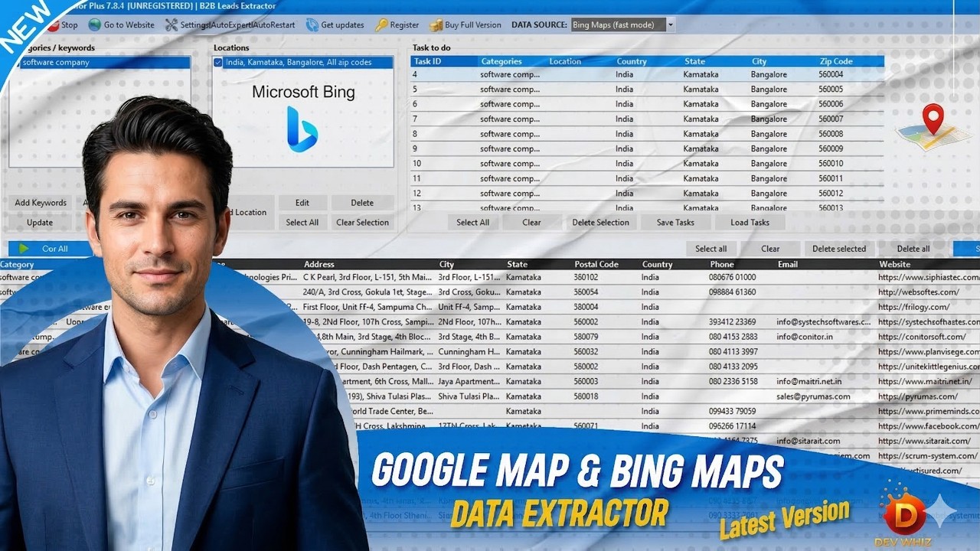The height and width of the screenshot is (551, 980).
Task: Click Select All left of Clear Selection
Action: [x=302, y=223]
